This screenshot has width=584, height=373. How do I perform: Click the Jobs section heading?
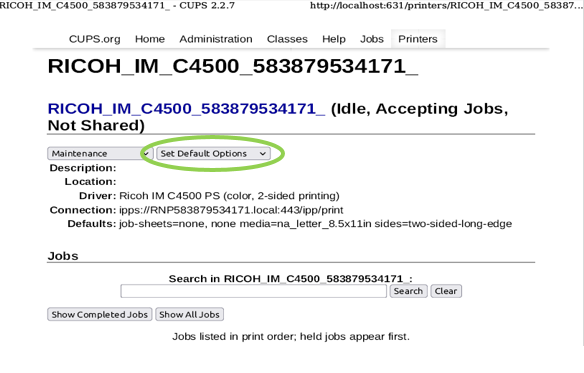(63, 256)
